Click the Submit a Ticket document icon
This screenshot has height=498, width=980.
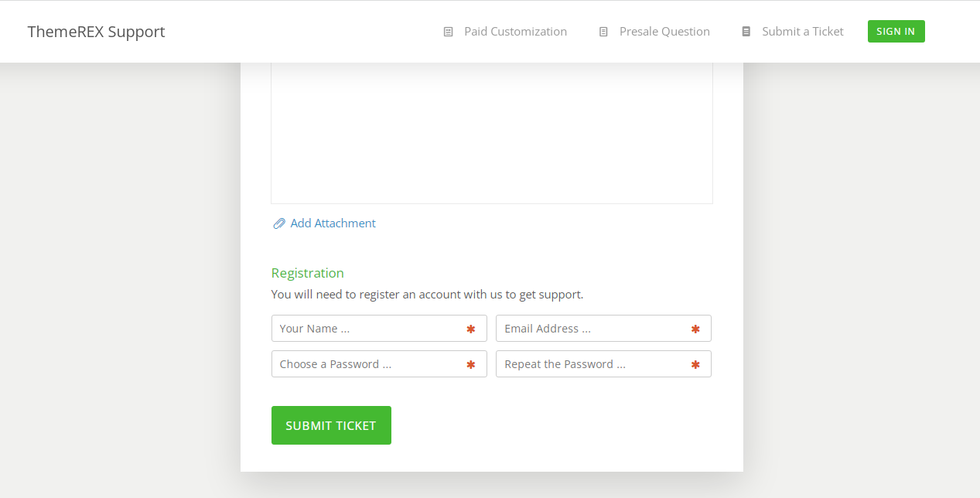(746, 32)
